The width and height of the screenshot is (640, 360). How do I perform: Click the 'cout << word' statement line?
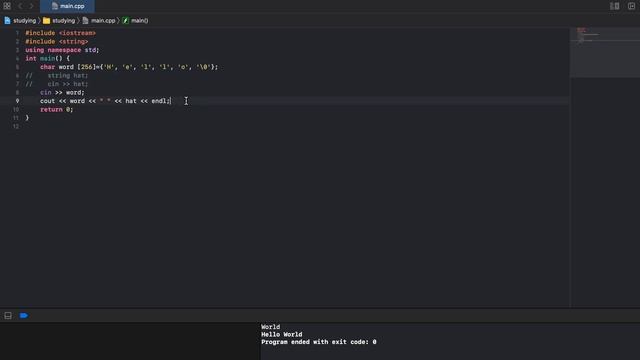coord(105,101)
